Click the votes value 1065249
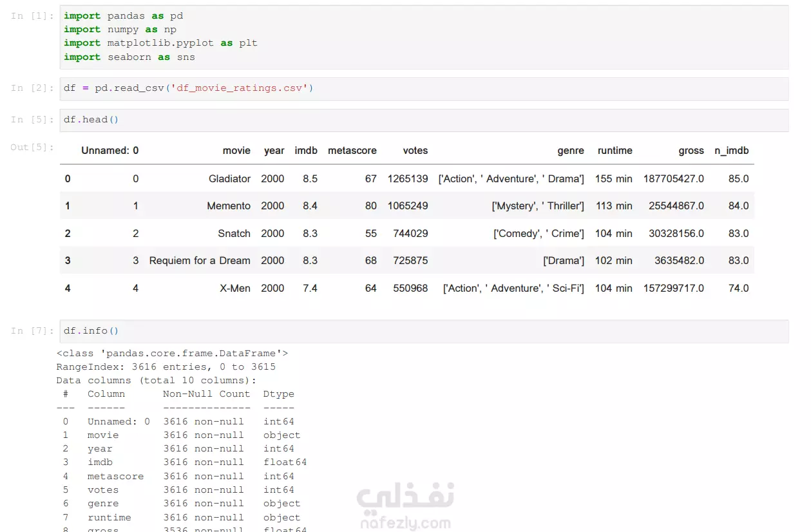811x532 pixels. 408,206
